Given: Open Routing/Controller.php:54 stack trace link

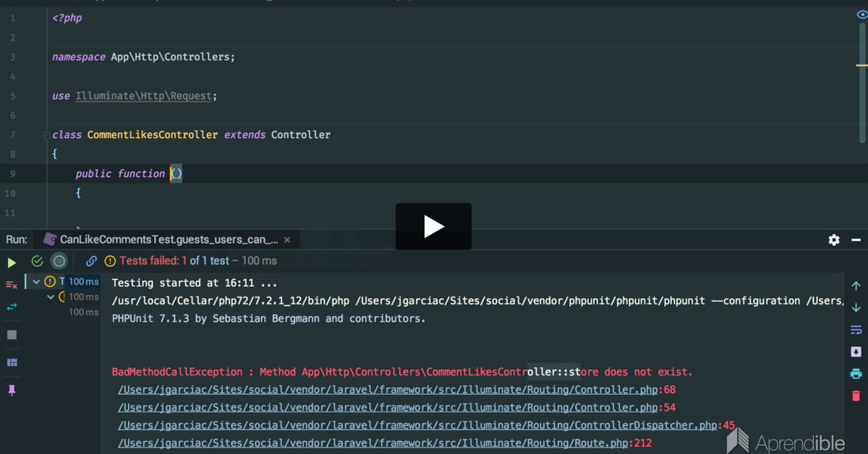Looking at the screenshot, I should 396,408.
